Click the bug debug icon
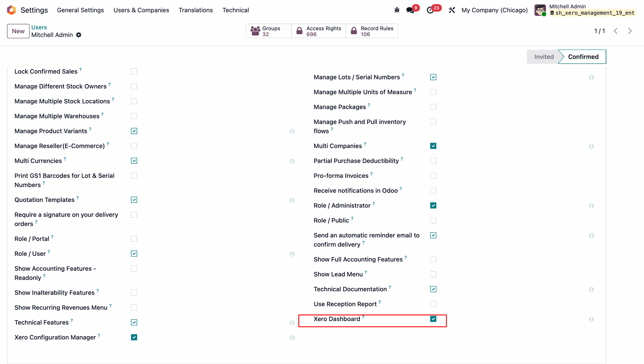This screenshot has height=364, width=644. tap(397, 10)
